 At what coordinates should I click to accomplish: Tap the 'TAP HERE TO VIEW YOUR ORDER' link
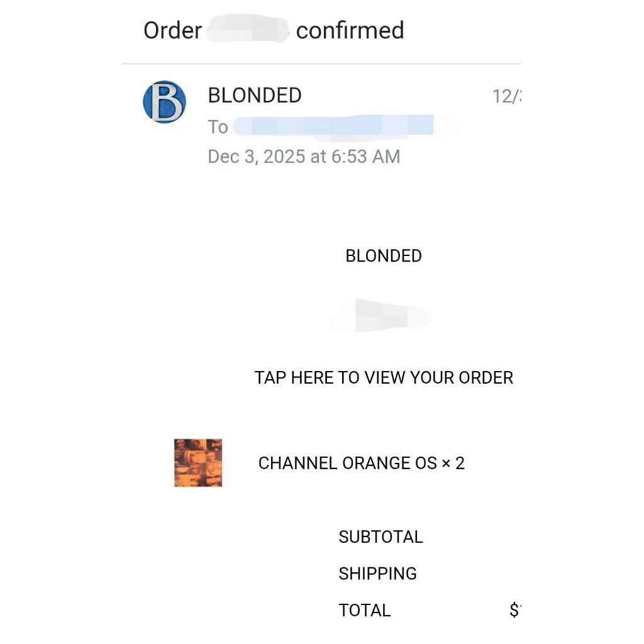coord(384,377)
